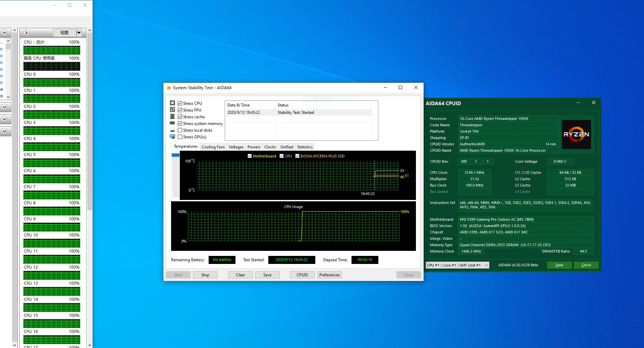Screen dimensions: 644x348
Task: Enable the Stress local disks checkbox
Action: (x=180, y=130)
